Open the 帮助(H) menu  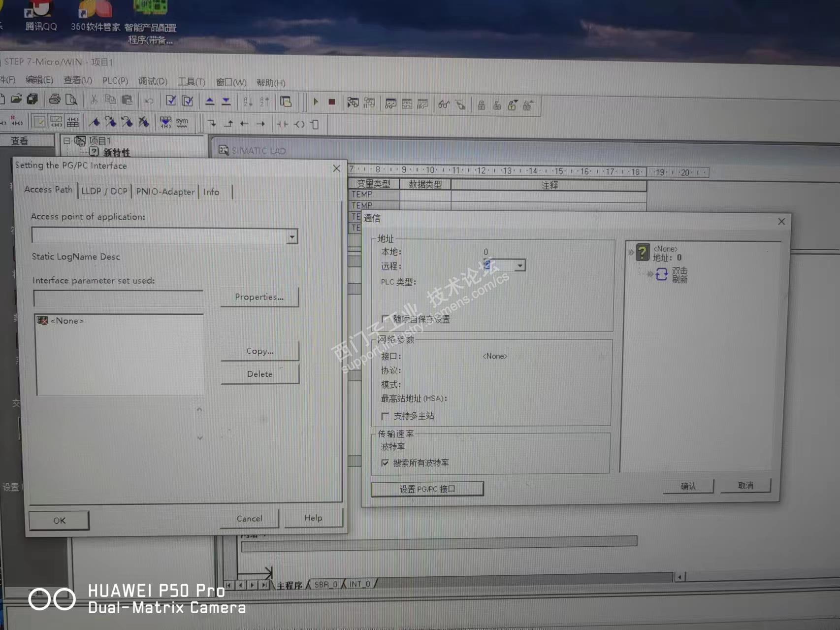[271, 83]
